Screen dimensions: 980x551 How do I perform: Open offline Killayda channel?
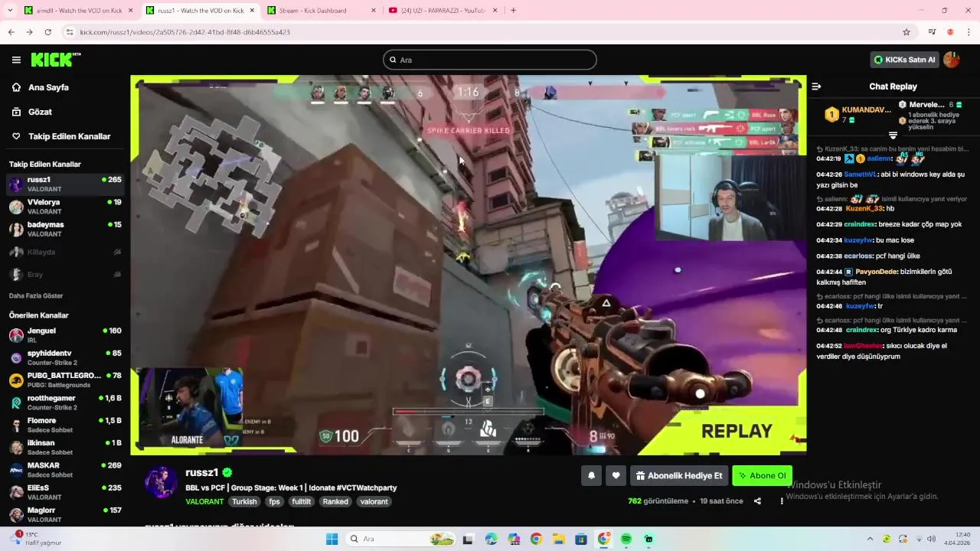65,252
